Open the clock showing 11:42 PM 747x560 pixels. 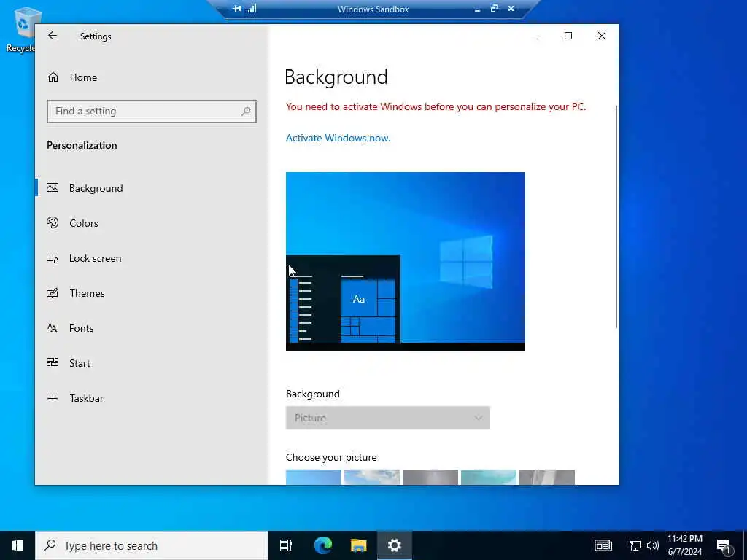[684, 545]
